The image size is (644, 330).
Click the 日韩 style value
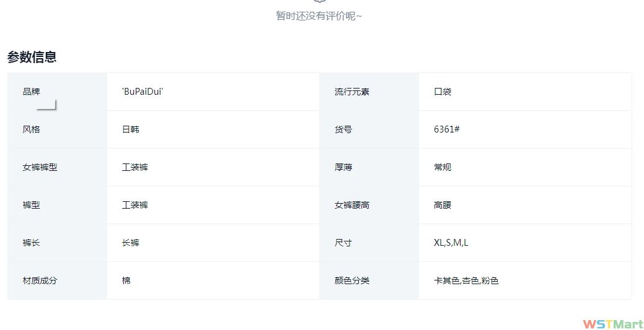[131, 129]
